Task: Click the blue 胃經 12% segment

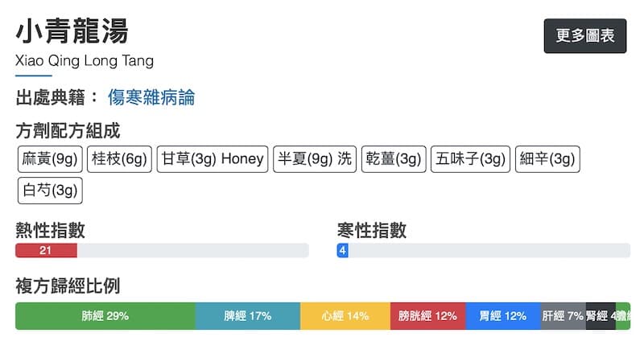Action: 503,316
